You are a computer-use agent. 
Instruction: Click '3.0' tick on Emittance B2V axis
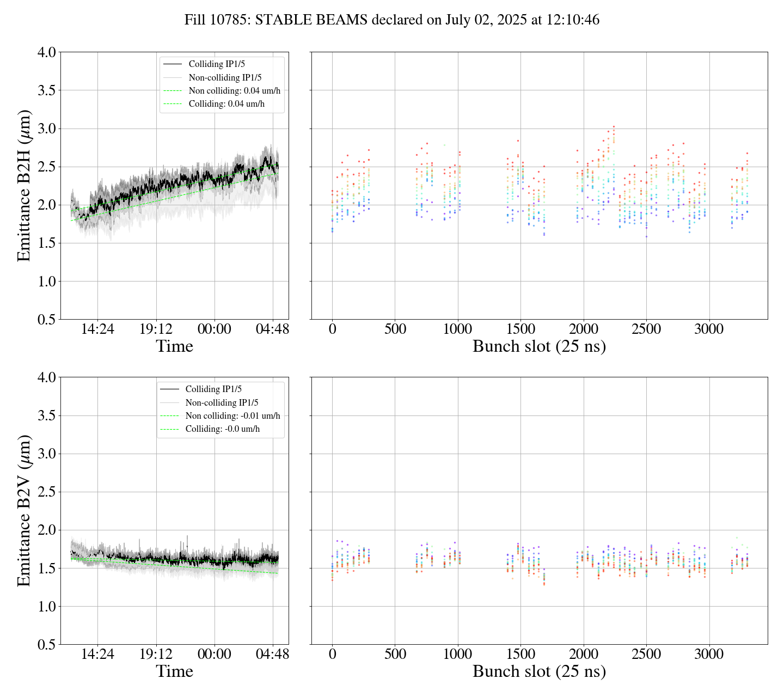tap(46, 454)
